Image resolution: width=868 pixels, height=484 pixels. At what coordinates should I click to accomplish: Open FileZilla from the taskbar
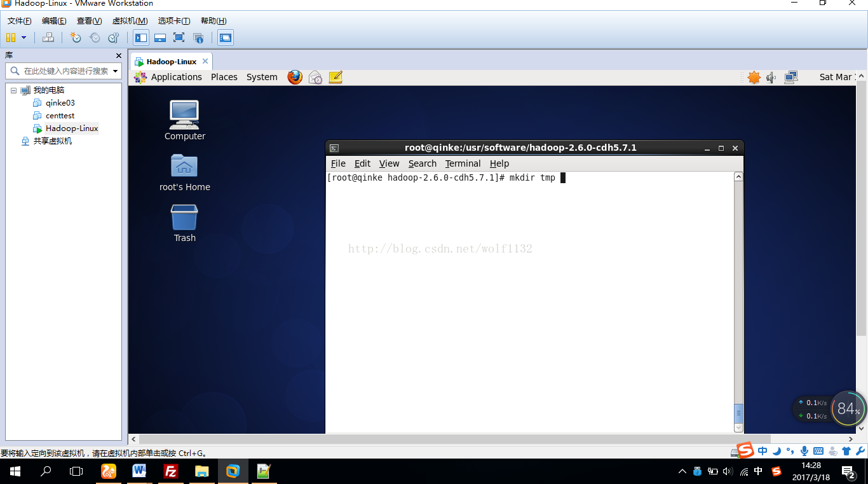[x=170, y=471]
